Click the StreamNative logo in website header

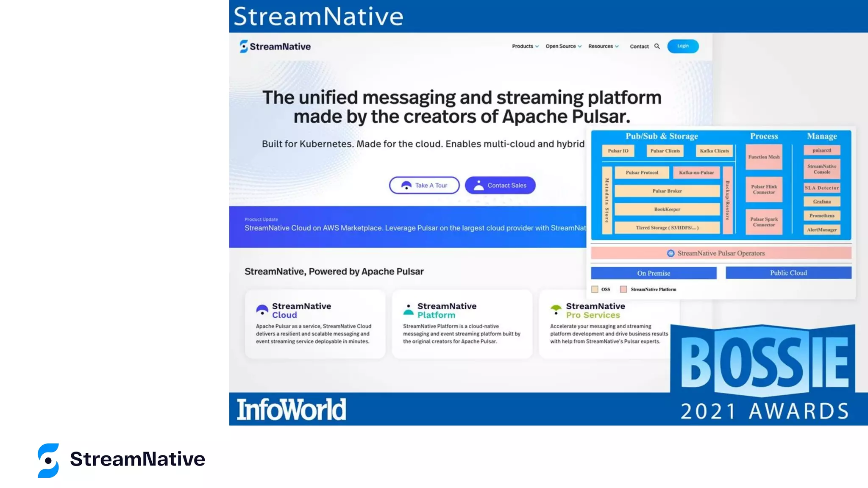[275, 46]
